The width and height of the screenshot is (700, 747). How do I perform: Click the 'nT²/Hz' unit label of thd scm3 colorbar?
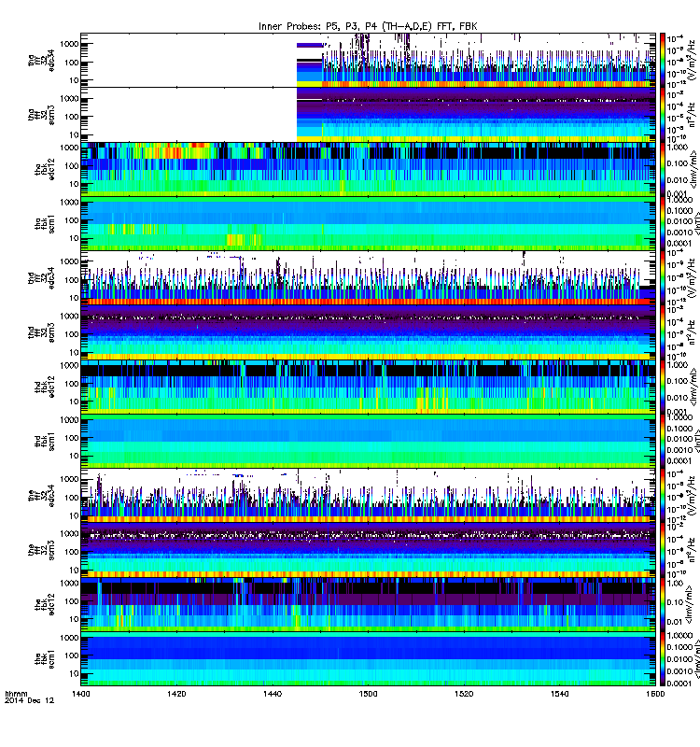click(692, 332)
